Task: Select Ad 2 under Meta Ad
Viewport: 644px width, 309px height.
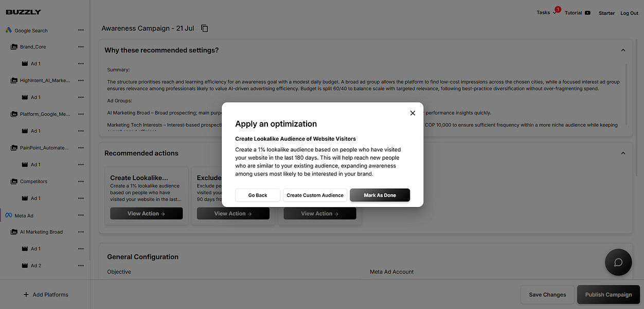Action: pyautogui.click(x=35, y=266)
